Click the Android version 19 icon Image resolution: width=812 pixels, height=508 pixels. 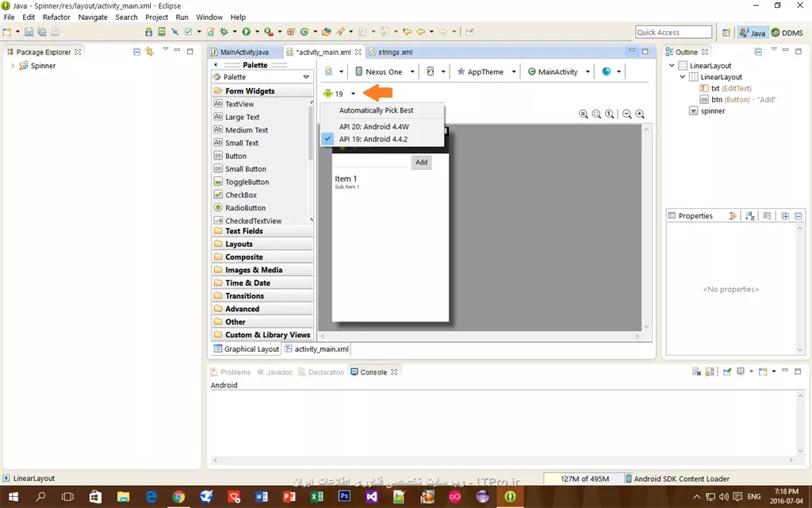click(x=327, y=94)
